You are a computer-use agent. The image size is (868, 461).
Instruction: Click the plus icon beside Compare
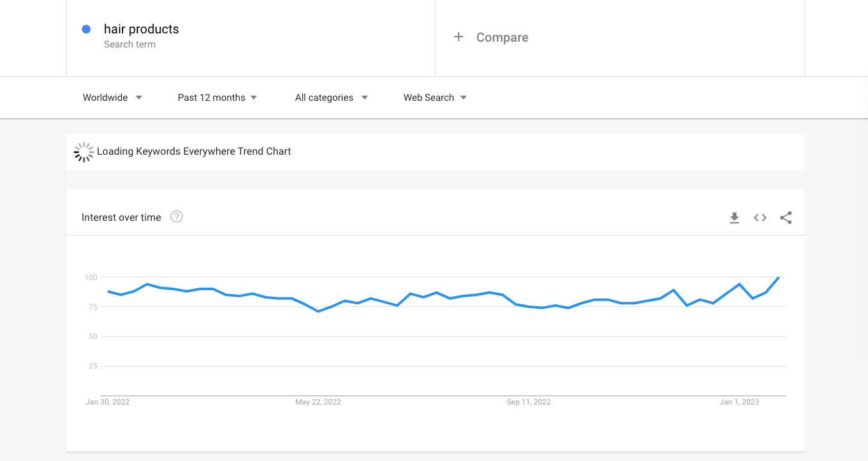(459, 37)
